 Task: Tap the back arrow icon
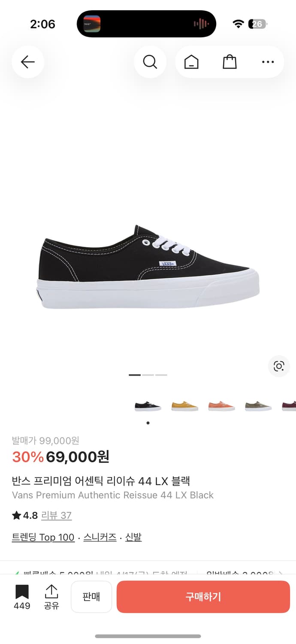click(28, 62)
